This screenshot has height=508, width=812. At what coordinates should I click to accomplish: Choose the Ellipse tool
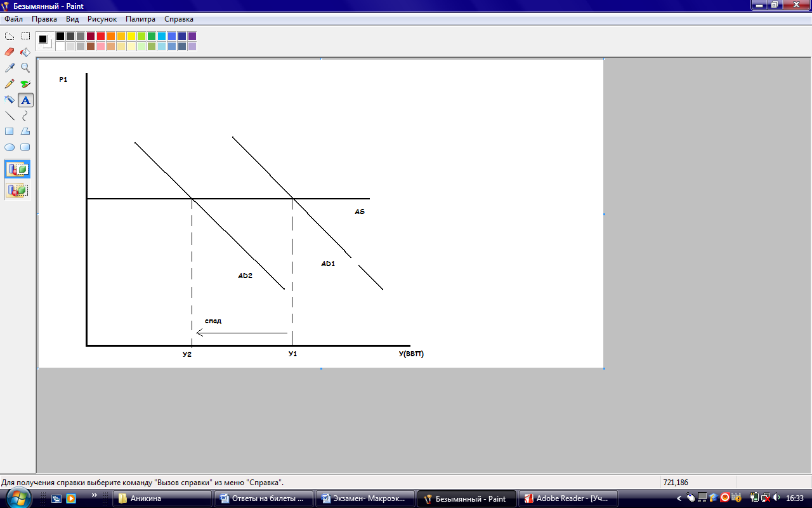coord(10,147)
